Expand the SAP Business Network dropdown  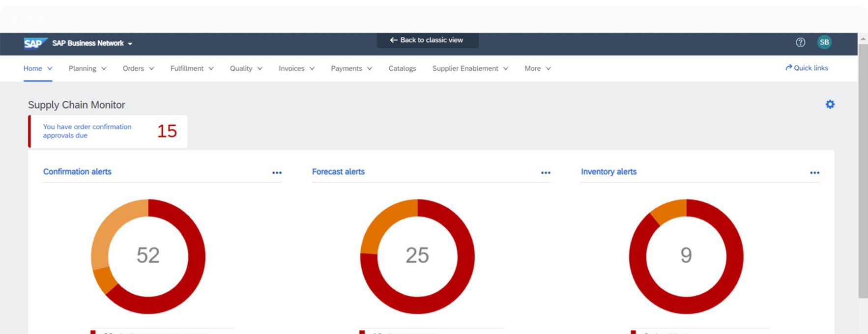coord(130,44)
